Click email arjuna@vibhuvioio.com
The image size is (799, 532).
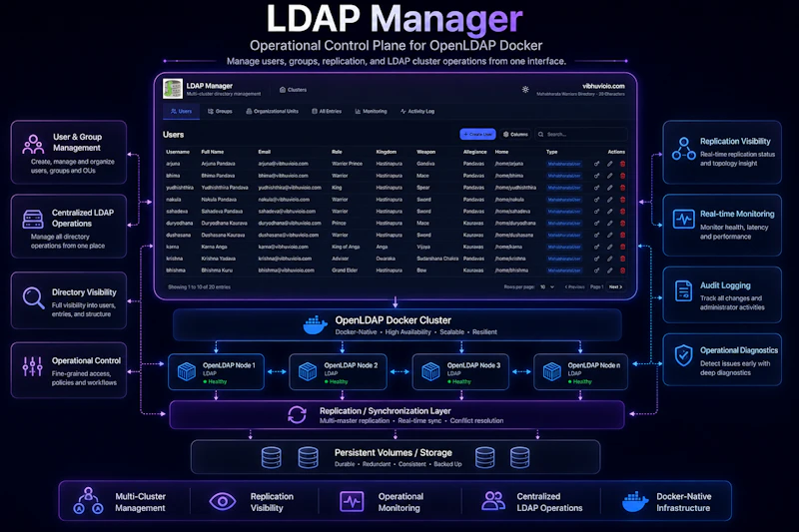[x=283, y=164]
